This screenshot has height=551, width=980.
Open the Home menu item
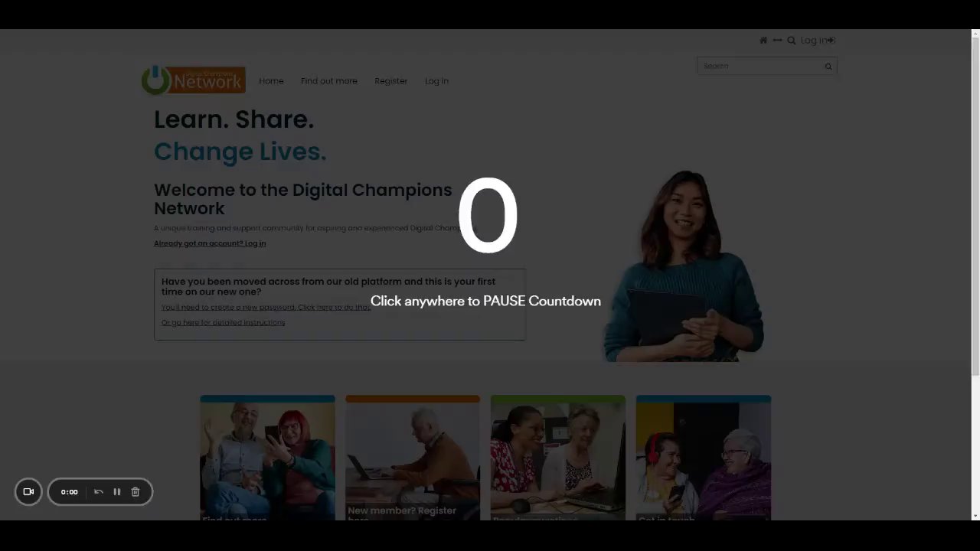tap(271, 81)
